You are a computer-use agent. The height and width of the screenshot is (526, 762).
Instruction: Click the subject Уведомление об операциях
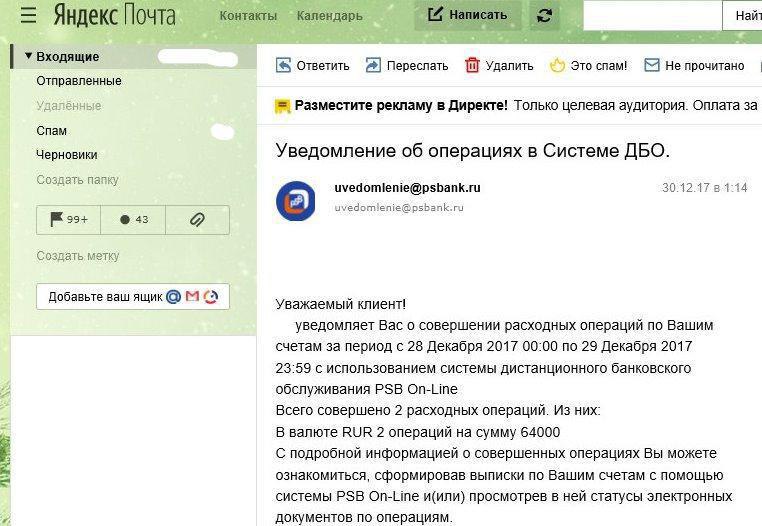tap(472, 151)
